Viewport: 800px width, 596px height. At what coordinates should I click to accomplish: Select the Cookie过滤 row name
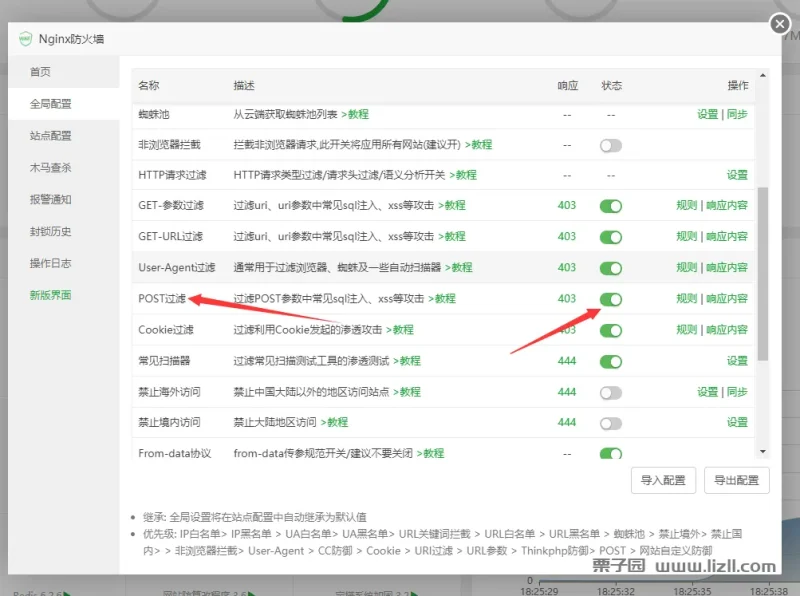point(166,330)
